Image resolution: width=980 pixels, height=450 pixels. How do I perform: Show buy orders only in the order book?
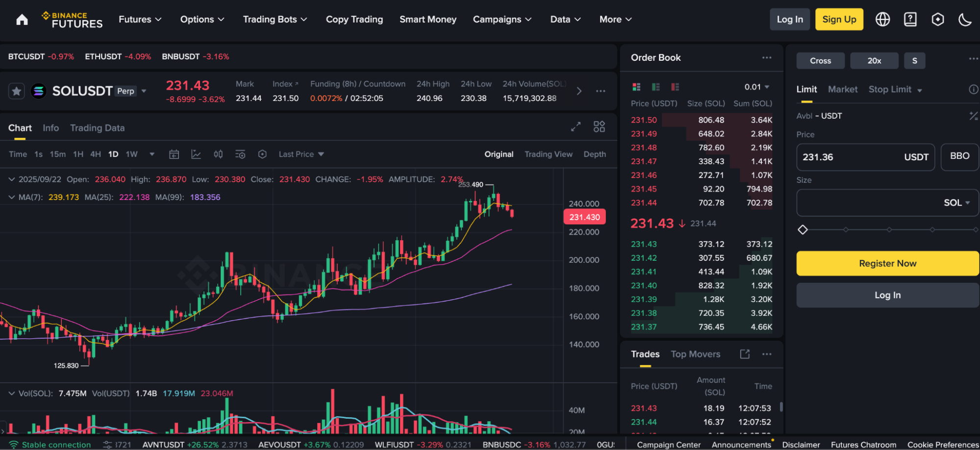point(655,87)
